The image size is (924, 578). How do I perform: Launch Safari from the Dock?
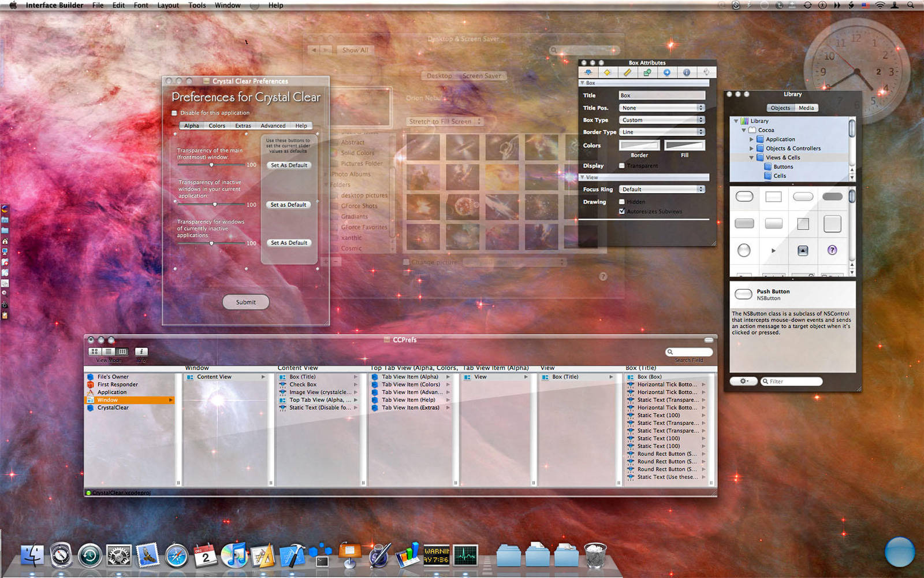(x=177, y=555)
